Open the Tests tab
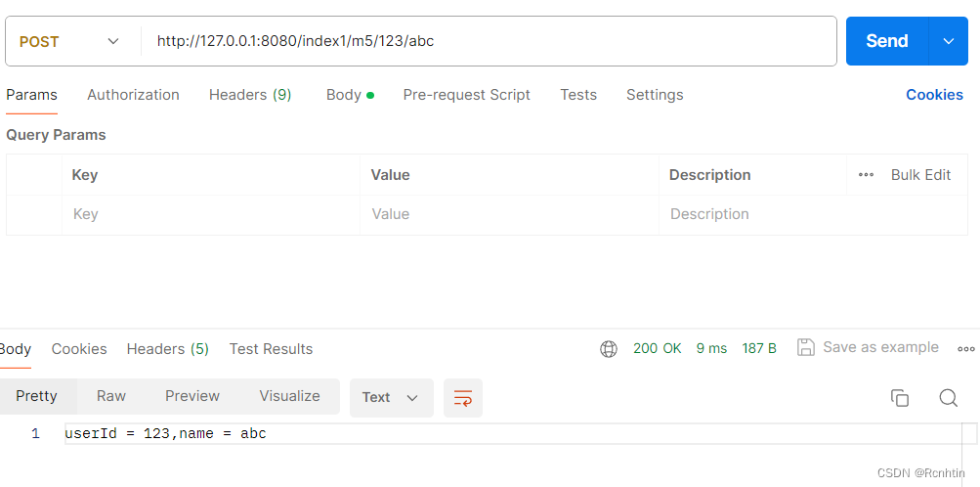Screen dimensions: 980x487 [578, 95]
